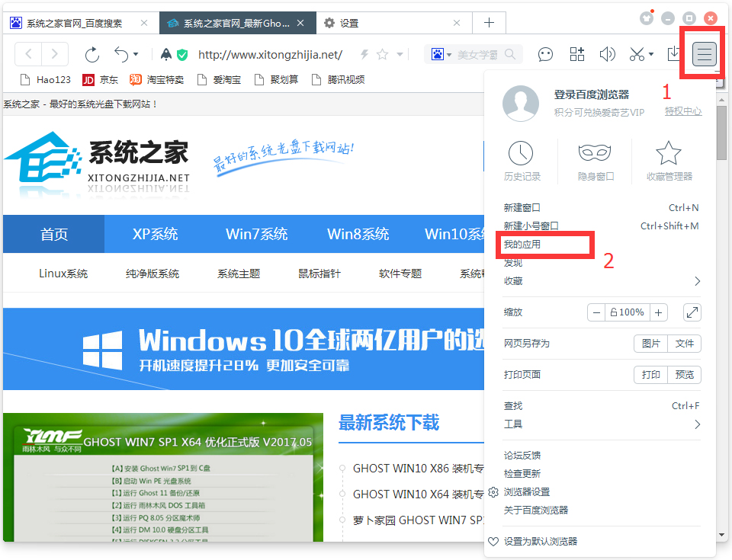
Task: Decrease zoom with the minus button
Action: tap(596, 312)
